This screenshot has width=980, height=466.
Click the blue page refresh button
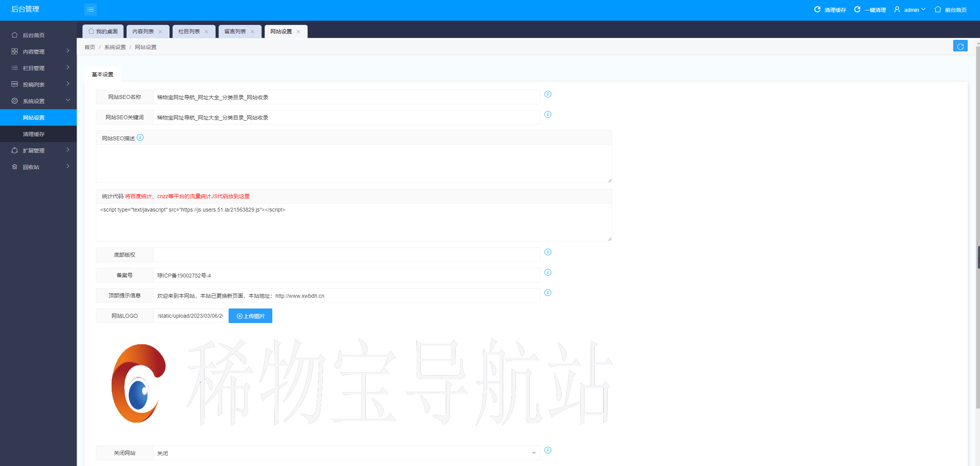point(960,46)
